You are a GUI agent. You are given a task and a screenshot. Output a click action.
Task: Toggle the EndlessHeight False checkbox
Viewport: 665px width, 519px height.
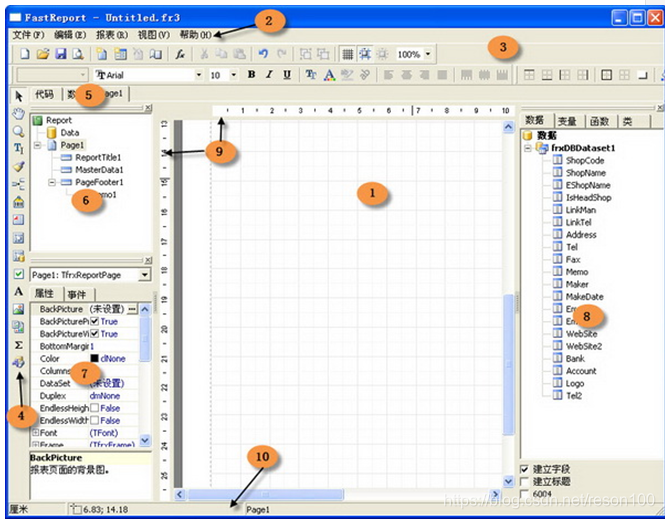[95, 408]
